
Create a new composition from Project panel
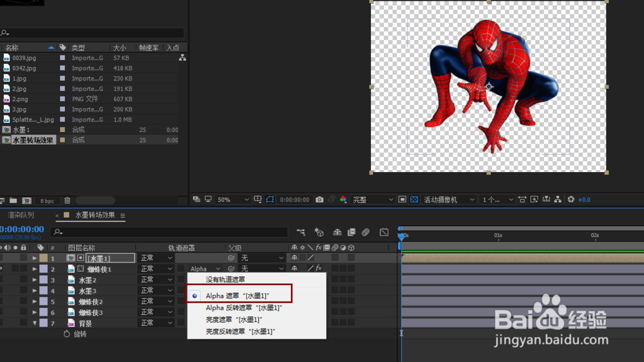click(26, 200)
